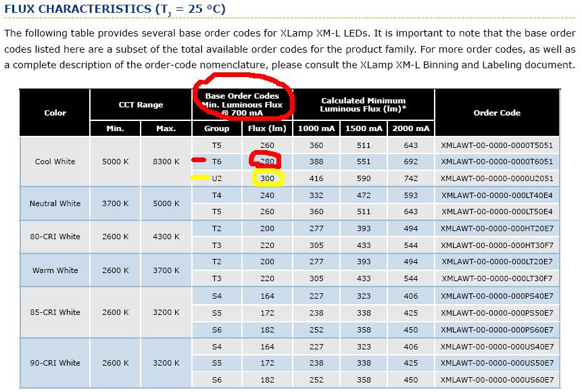Select the Cool White color cell
582x392 pixels.
(x=55, y=162)
